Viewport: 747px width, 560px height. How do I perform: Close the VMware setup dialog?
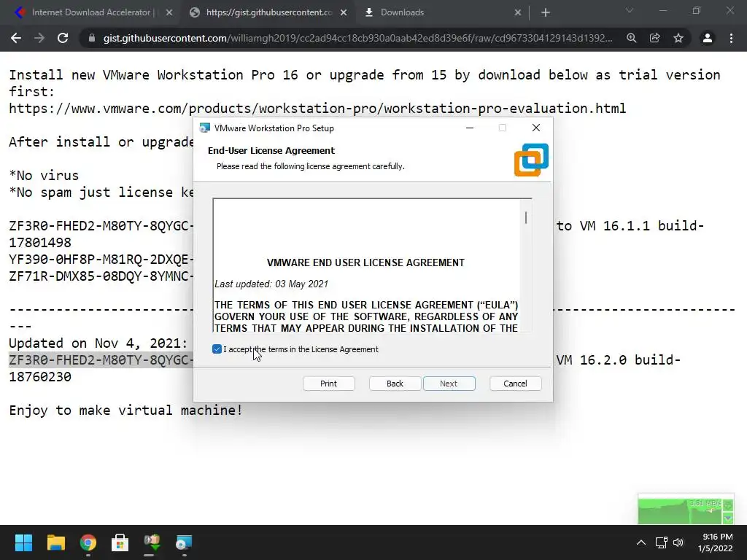(x=536, y=128)
